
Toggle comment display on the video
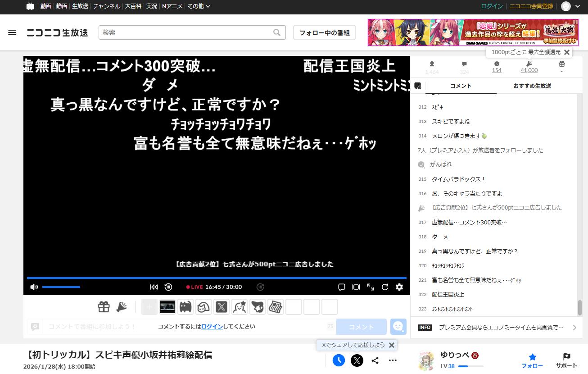click(342, 287)
